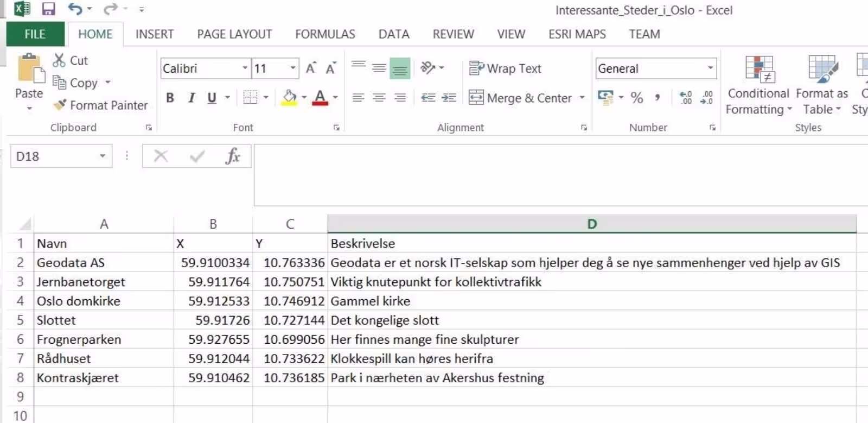The image size is (868, 423).
Task: Toggle middle align
Action: point(379,68)
